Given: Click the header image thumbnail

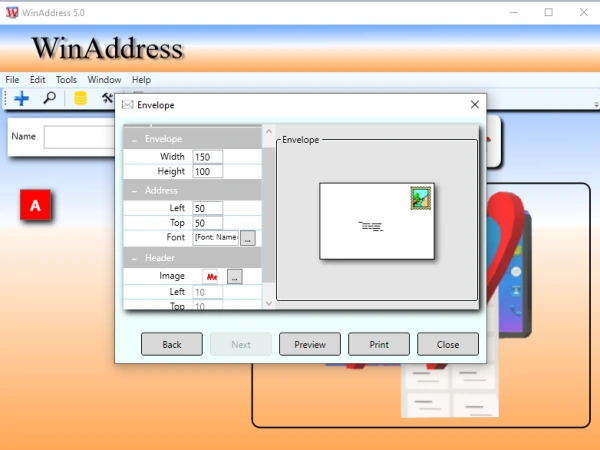Looking at the screenshot, I should 212,276.
